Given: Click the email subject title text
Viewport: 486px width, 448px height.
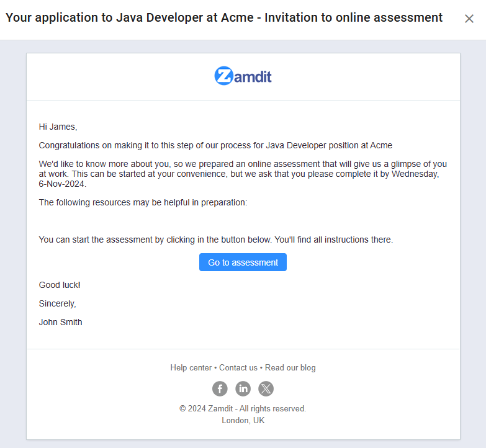Looking at the screenshot, I should pos(224,18).
